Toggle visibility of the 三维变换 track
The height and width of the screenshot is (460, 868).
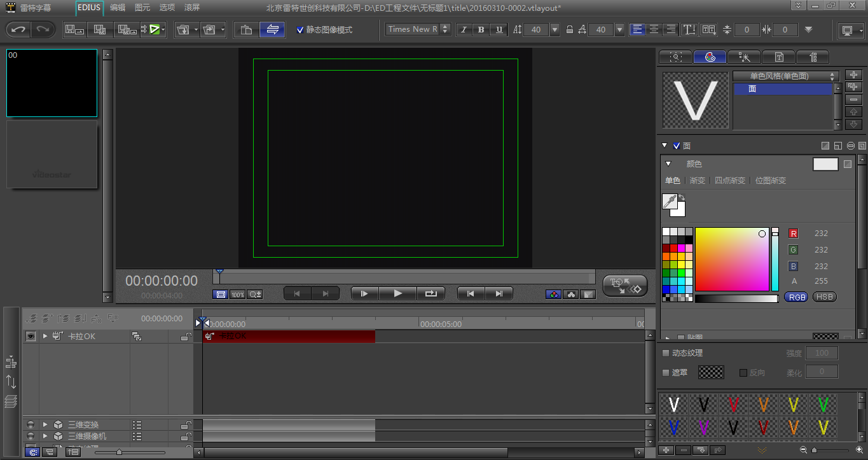click(x=31, y=424)
